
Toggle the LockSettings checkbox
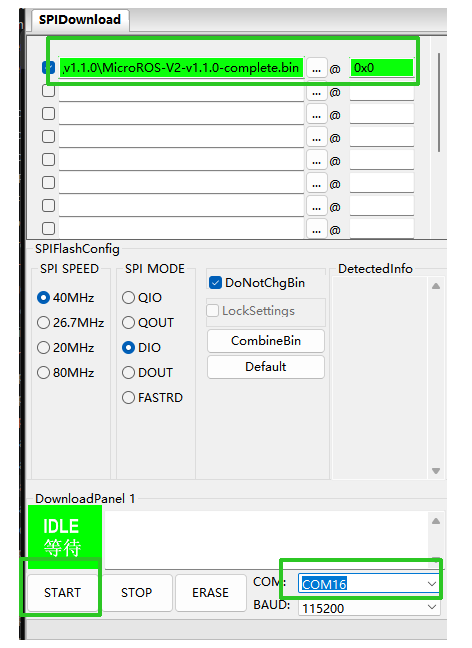[212, 311]
